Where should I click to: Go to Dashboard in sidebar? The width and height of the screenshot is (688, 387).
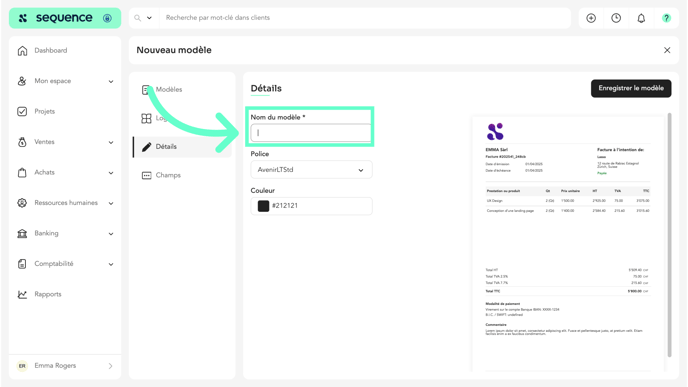pos(51,50)
